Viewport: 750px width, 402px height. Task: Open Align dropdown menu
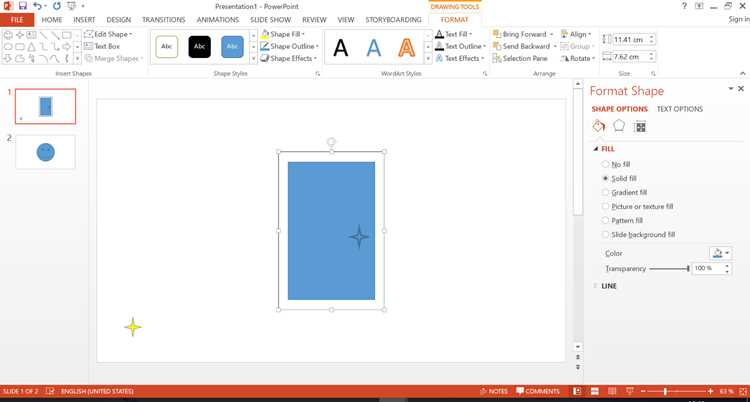coord(576,34)
